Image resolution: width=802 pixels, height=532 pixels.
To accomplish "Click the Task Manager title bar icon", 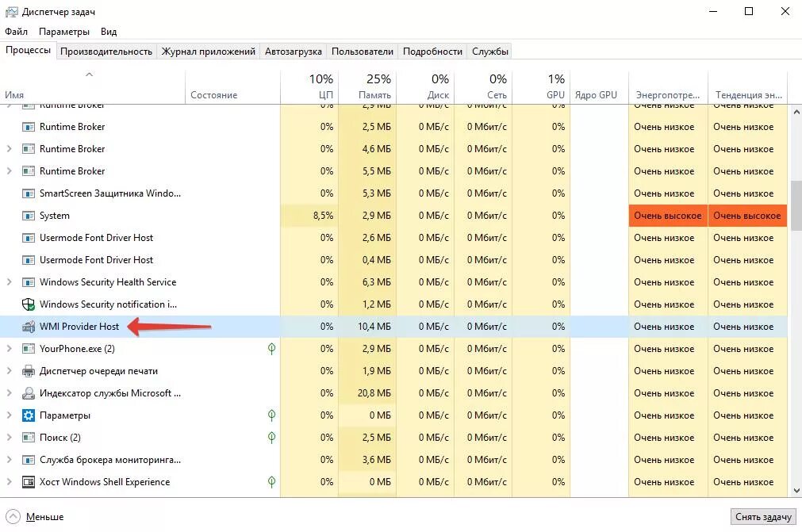I will tap(11, 12).
